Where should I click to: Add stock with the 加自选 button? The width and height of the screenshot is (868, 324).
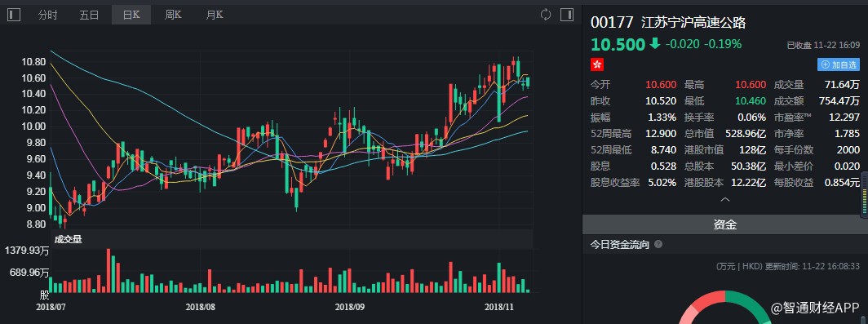point(838,64)
